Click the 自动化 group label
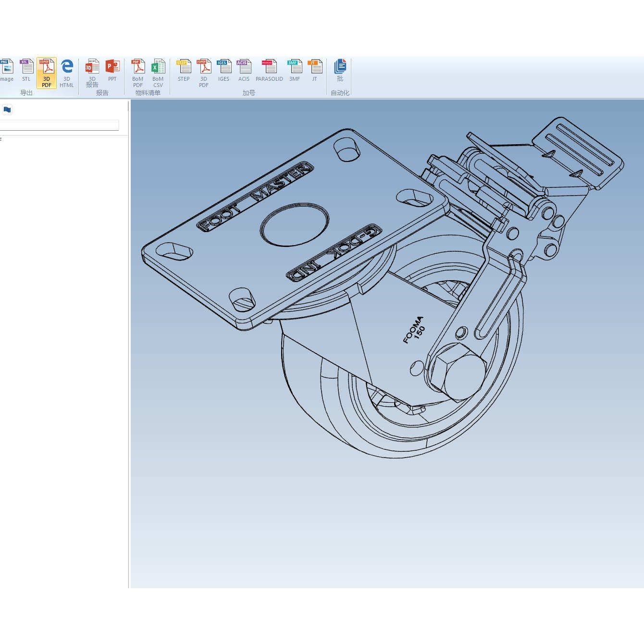Image resolution: width=644 pixels, height=644 pixels. (x=340, y=93)
